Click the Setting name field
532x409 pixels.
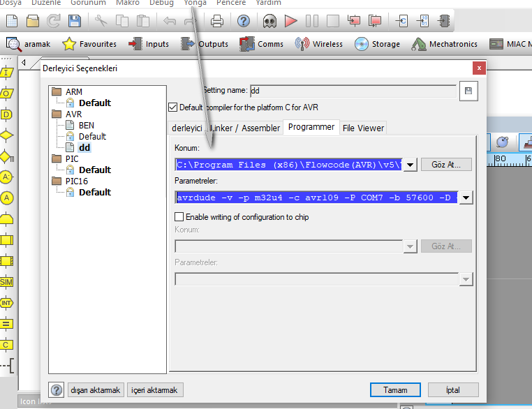(x=353, y=91)
